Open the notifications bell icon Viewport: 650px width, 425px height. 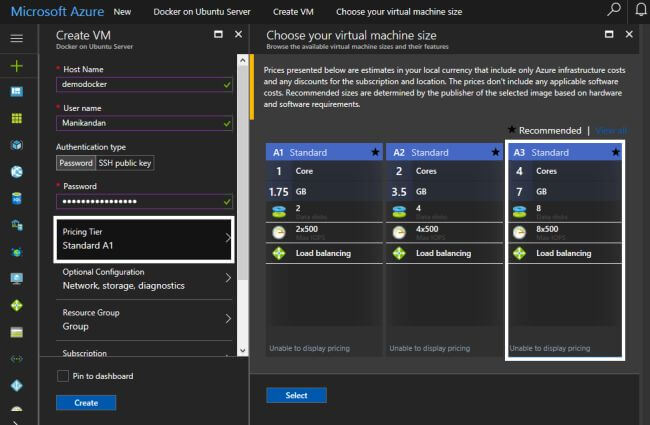(640, 11)
